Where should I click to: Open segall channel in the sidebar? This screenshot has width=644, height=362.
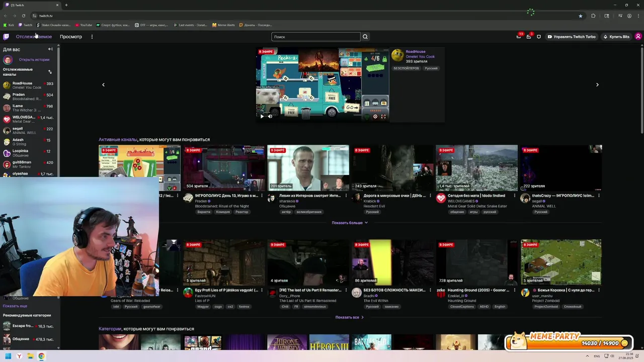[x=29, y=130]
